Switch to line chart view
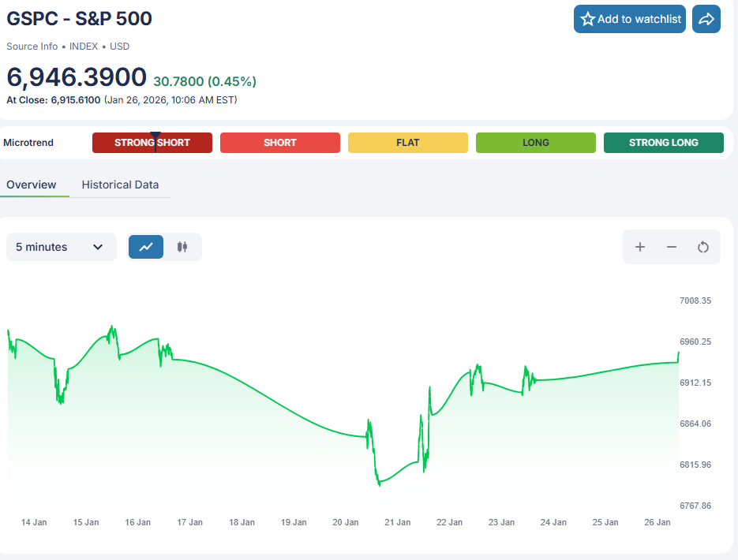The image size is (738, 560). tap(146, 247)
